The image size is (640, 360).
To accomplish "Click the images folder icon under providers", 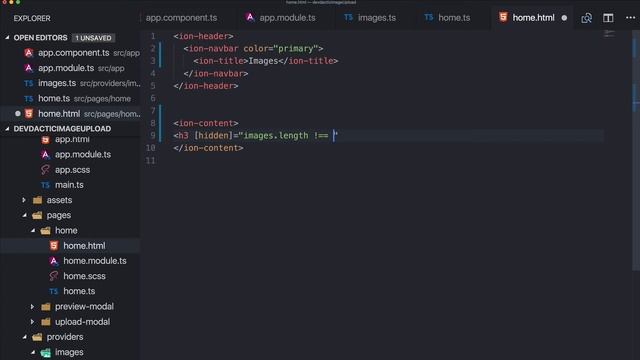I will [x=46, y=352].
